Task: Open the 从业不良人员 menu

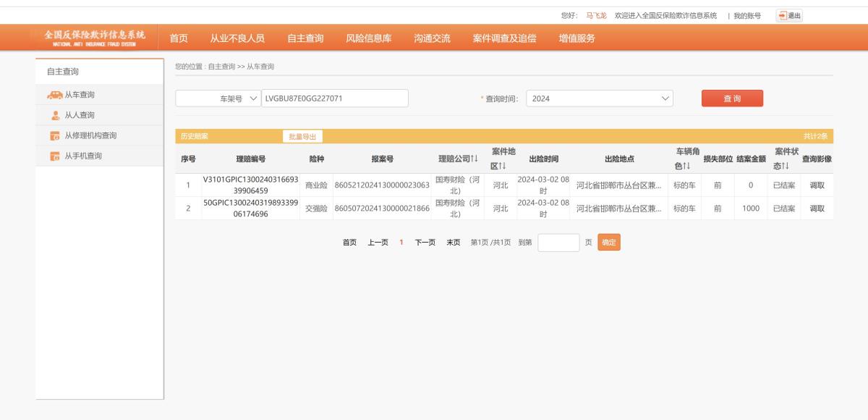Action: pos(237,38)
